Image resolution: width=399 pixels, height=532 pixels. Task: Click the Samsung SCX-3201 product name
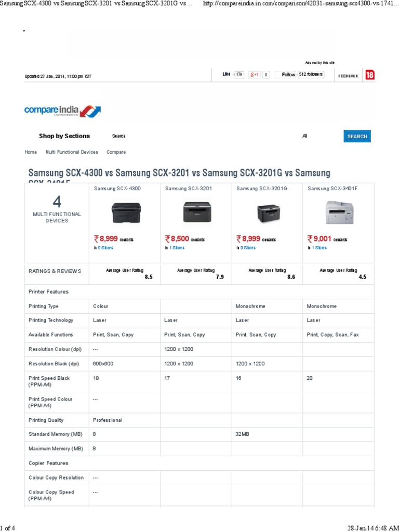(x=188, y=189)
